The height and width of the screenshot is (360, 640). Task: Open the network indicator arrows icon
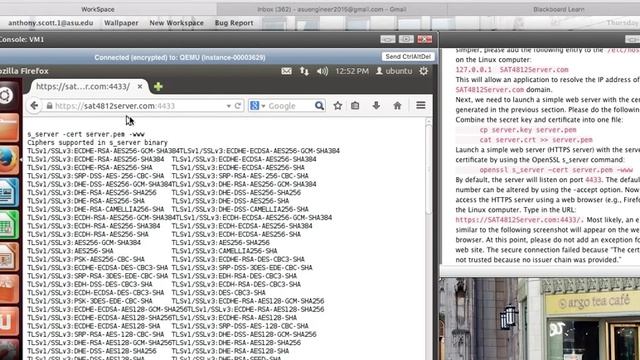(x=304, y=71)
